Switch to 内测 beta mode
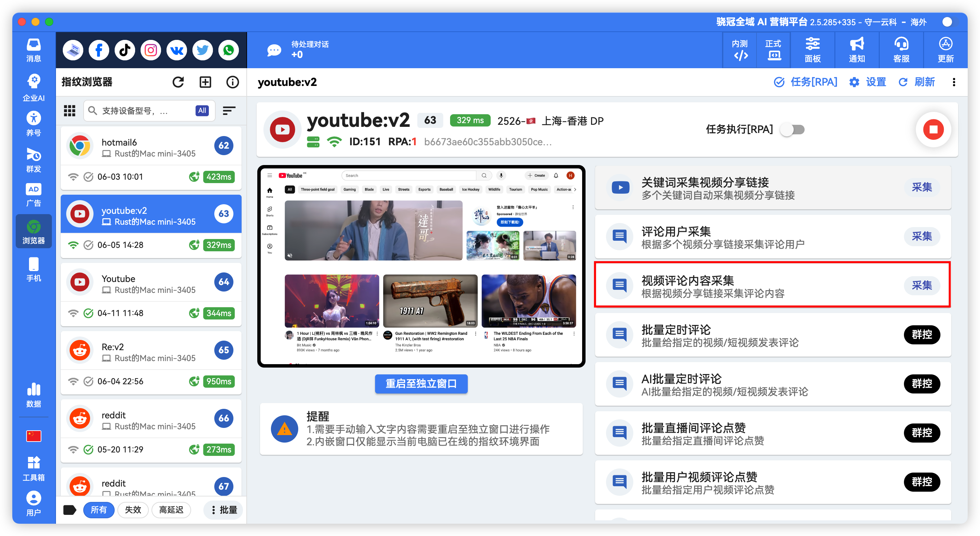980x536 pixels. pyautogui.click(x=740, y=50)
